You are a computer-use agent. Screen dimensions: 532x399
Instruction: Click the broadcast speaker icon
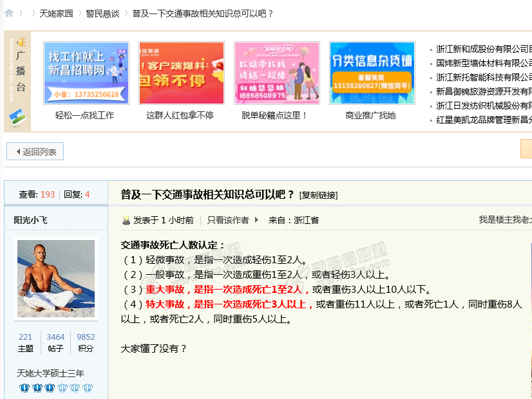(x=21, y=42)
